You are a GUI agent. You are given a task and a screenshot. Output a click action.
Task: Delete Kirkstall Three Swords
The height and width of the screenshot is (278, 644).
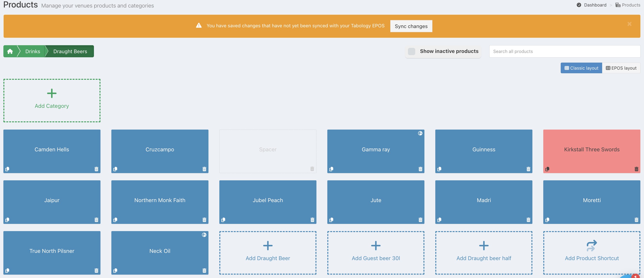coord(636,169)
